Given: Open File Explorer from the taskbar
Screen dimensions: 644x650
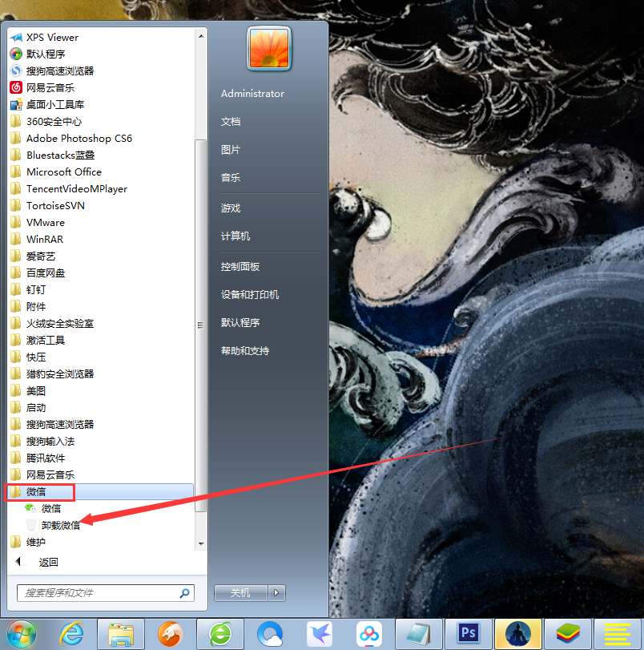Looking at the screenshot, I should (x=121, y=633).
